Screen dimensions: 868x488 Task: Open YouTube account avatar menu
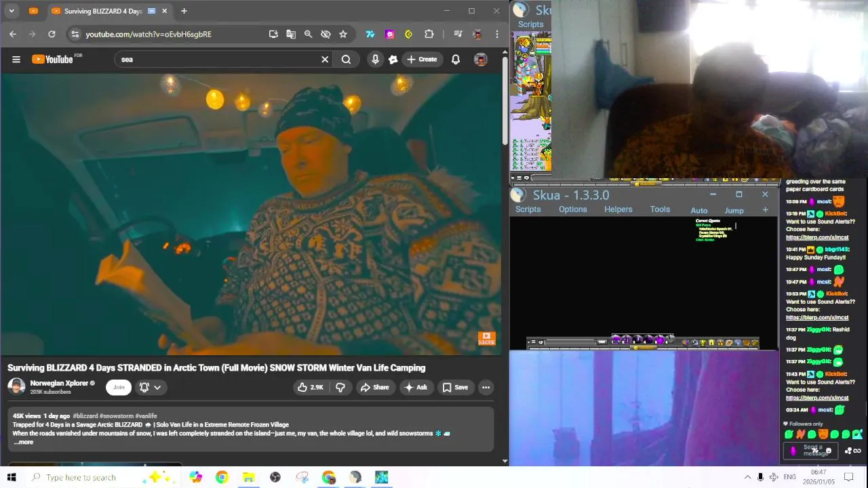(480, 59)
